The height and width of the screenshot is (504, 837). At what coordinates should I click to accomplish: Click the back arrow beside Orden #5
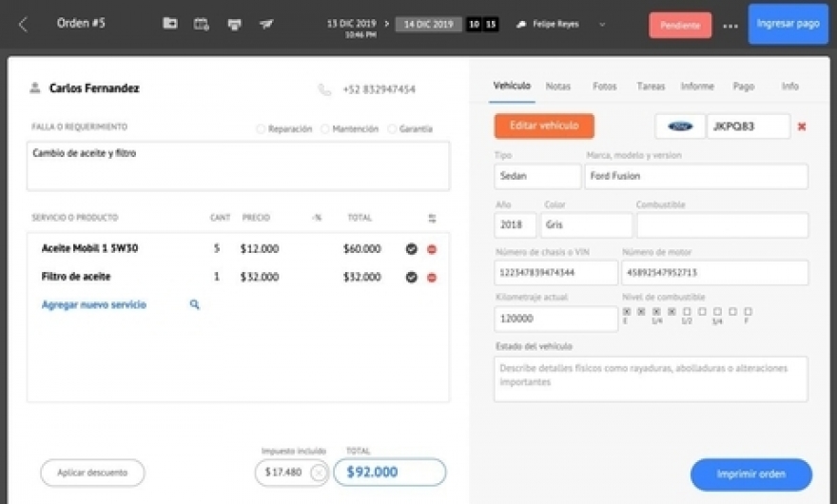click(x=23, y=25)
